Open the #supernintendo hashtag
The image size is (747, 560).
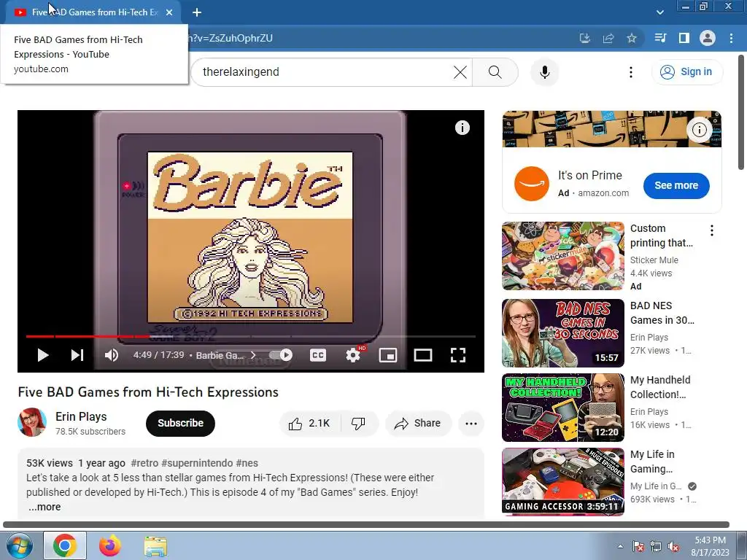197,463
